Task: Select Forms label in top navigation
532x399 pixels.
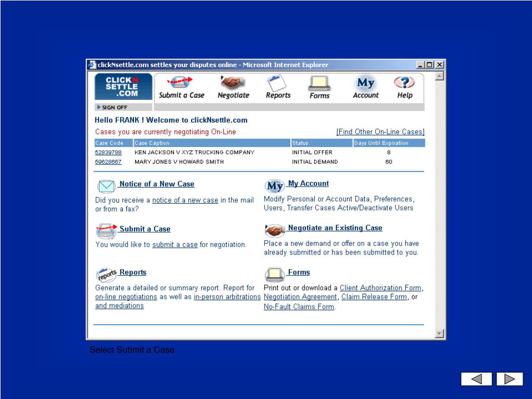Action: coord(320,96)
